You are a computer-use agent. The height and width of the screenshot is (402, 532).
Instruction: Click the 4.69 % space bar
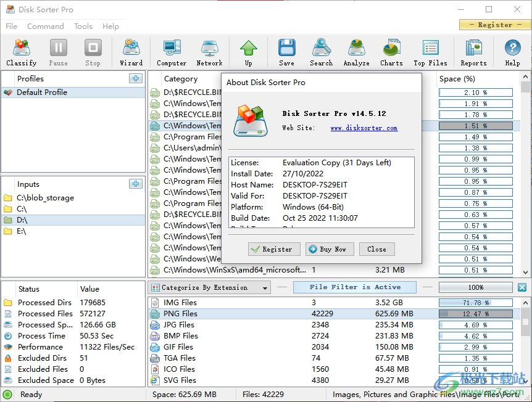point(476,325)
